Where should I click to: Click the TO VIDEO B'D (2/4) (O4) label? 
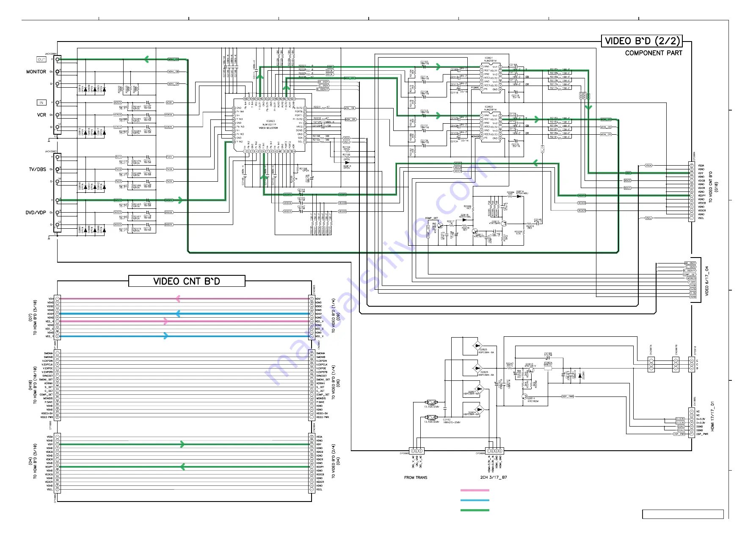[x=336, y=461]
